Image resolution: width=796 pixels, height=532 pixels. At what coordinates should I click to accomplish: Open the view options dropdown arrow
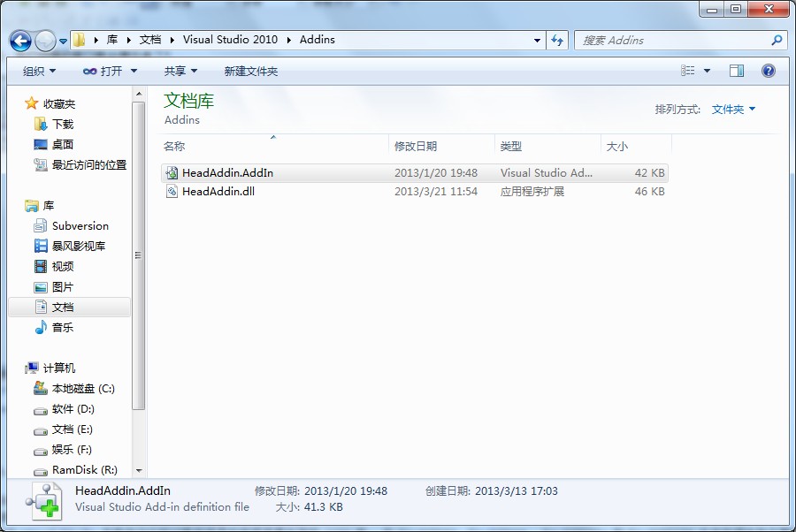point(707,71)
